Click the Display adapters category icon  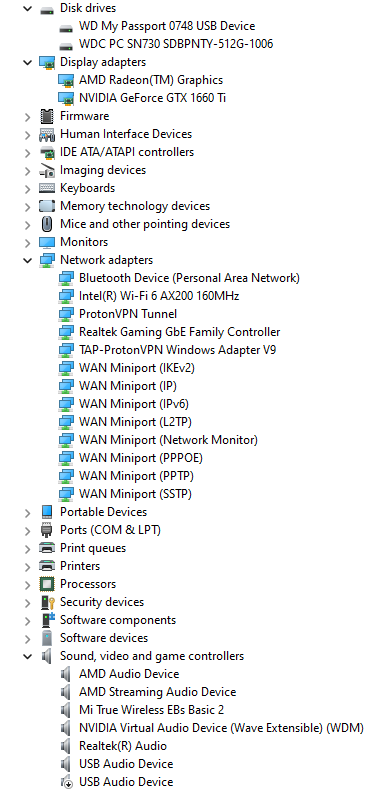pyautogui.click(x=47, y=62)
